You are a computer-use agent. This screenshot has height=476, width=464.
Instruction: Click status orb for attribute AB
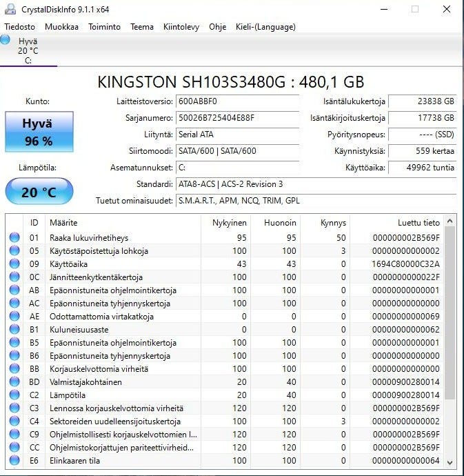[x=14, y=290]
